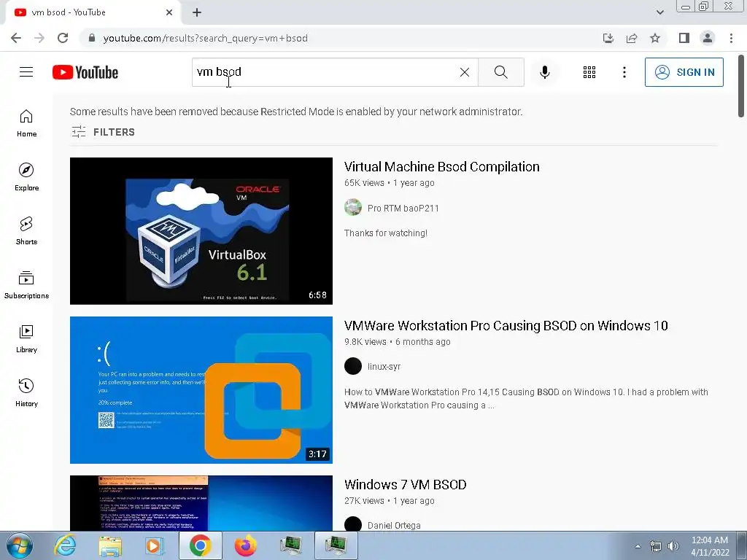Open the Chrome three-dot menu
Image resolution: width=747 pixels, height=560 pixels.
click(731, 38)
